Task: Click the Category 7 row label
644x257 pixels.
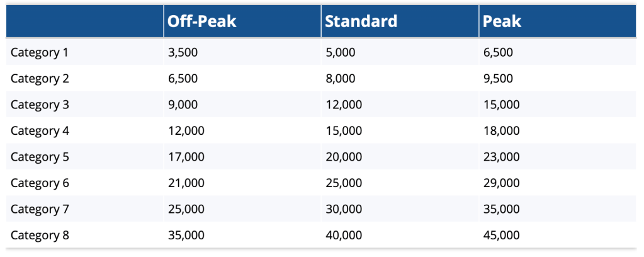Action: (40, 209)
